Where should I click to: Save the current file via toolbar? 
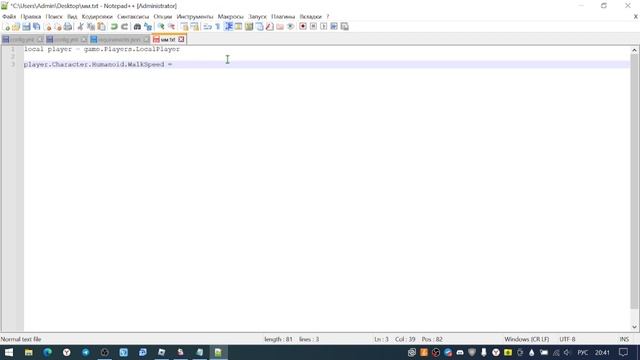[26, 27]
